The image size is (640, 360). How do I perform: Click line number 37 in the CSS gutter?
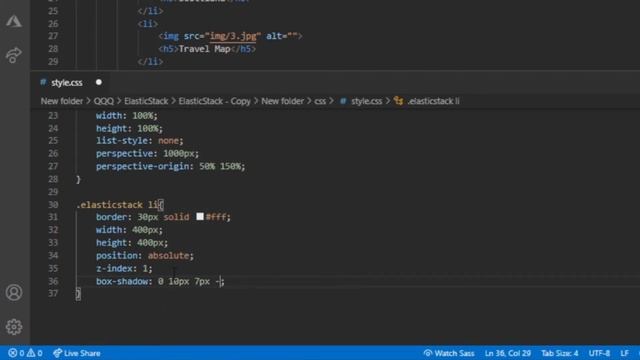[x=53, y=293]
